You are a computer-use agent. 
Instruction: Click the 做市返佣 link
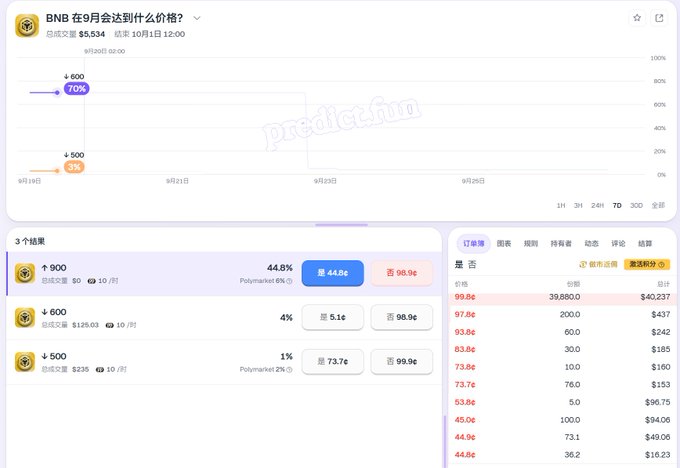pyautogui.click(x=598, y=264)
